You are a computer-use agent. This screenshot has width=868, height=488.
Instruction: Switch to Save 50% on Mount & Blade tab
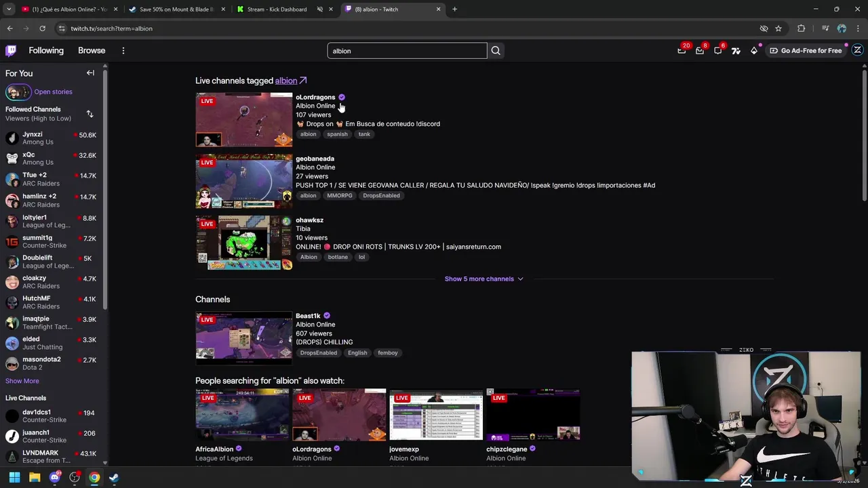[x=176, y=9]
